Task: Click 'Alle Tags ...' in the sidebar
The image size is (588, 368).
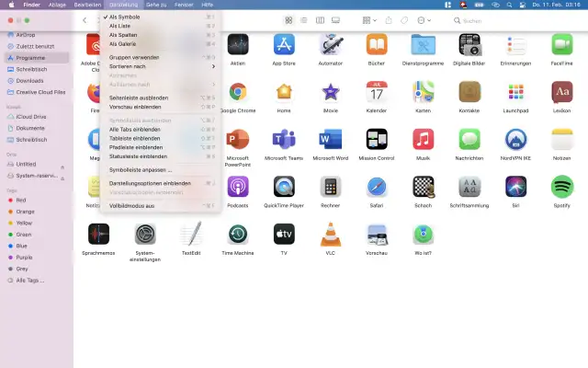Action: 32,280
